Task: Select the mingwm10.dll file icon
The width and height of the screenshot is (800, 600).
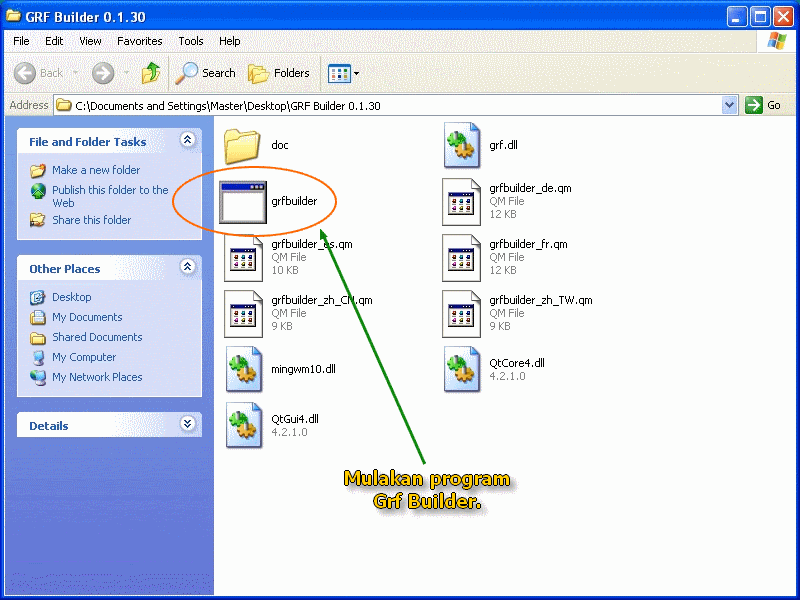Action: 243,369
